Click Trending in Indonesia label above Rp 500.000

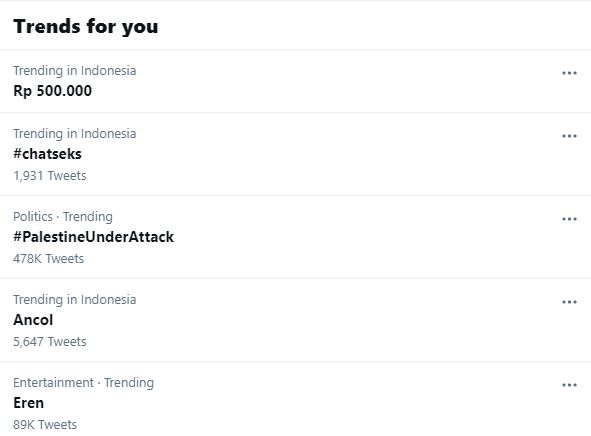75,71
